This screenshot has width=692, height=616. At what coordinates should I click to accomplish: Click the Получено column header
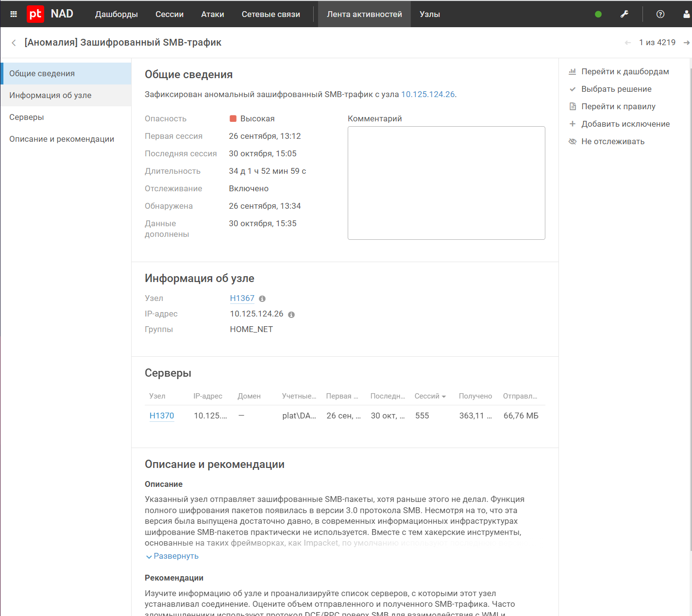(475, 396)
